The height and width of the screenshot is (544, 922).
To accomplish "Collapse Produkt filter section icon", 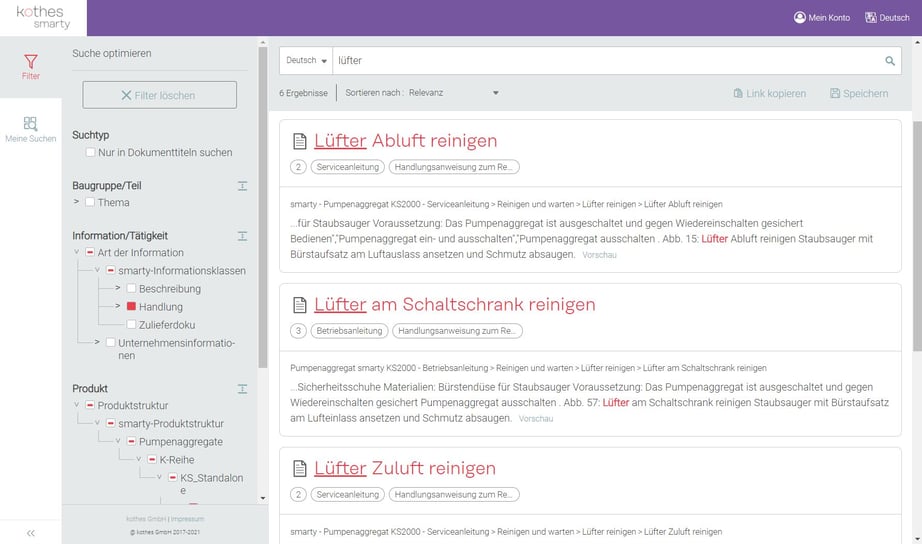I will 242,389.
